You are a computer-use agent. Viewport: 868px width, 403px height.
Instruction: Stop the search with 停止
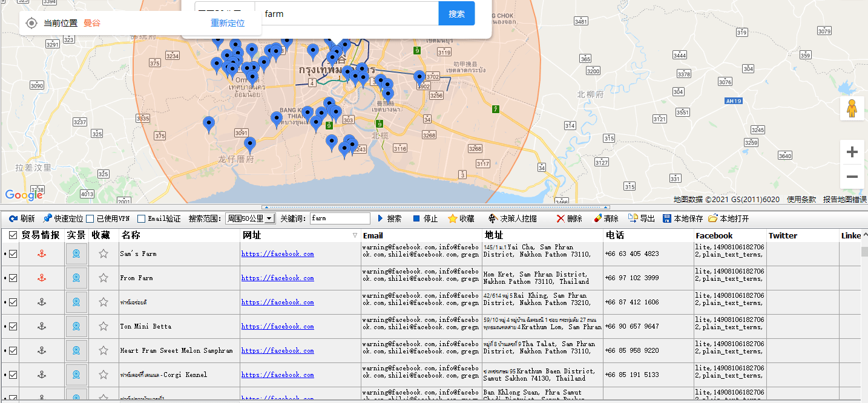(x=425, y=218)
